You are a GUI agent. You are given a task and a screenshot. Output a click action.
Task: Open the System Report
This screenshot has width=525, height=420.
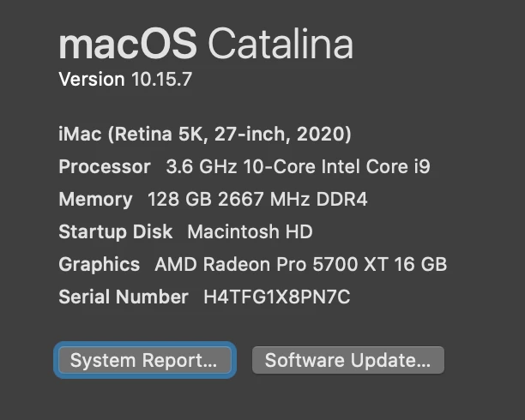click(143, 361)
